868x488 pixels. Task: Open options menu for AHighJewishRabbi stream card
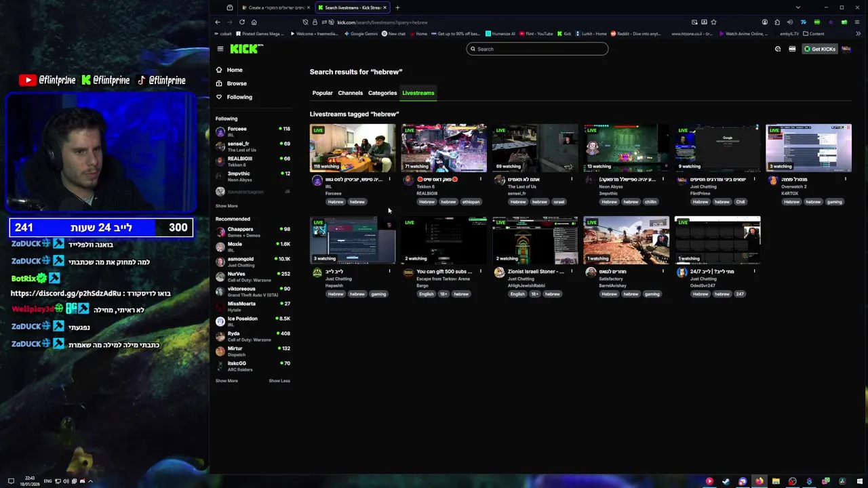(572, 272)
